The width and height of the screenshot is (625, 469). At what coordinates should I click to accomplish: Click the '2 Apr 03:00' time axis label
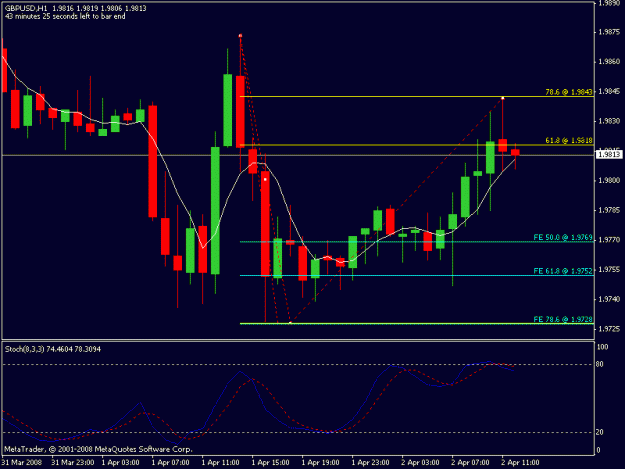click(420, 463)
